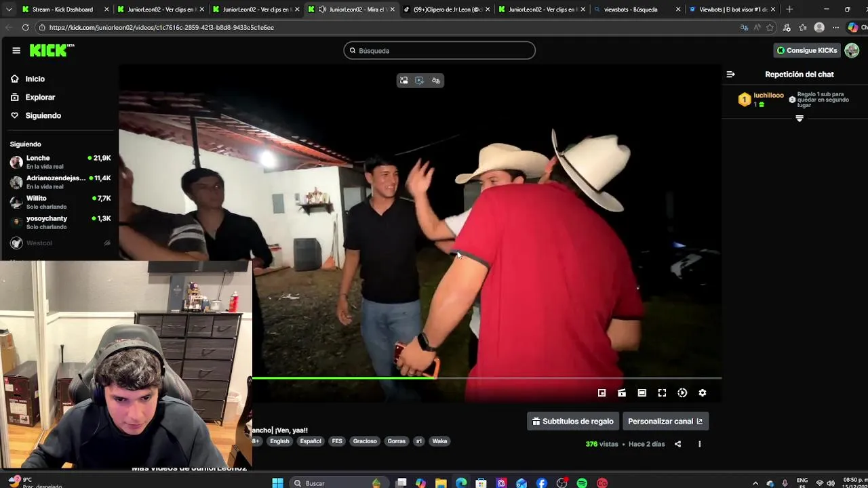This screenshot has height=488, width=868.
Task: Open the volume tray icon
Action: [x=831, y=483]
